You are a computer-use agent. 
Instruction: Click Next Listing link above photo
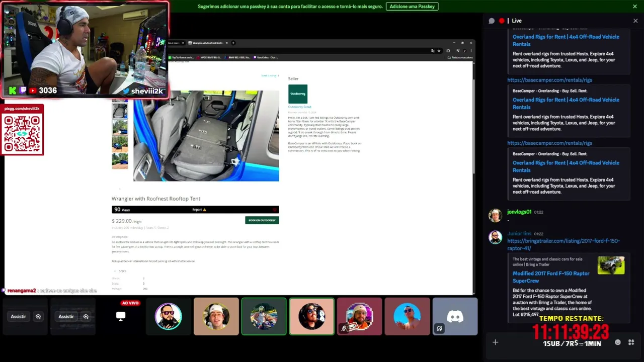pos(270,75)
